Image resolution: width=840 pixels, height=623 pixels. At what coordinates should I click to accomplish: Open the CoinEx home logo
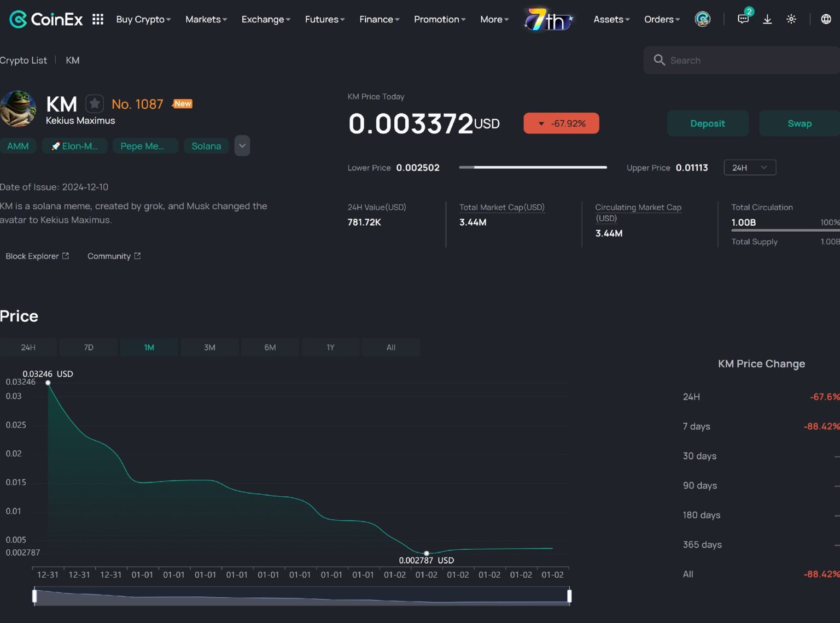pyautogui.click(x=45, y=19)
